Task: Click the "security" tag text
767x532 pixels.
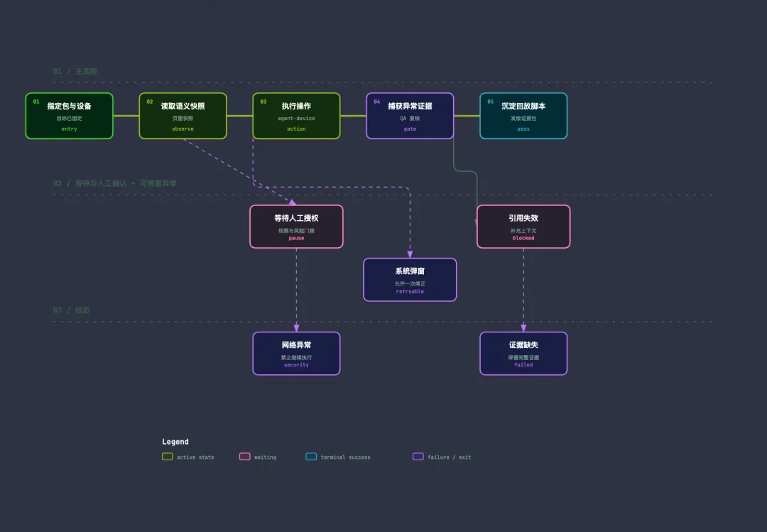Action: [x=296, y=365]
